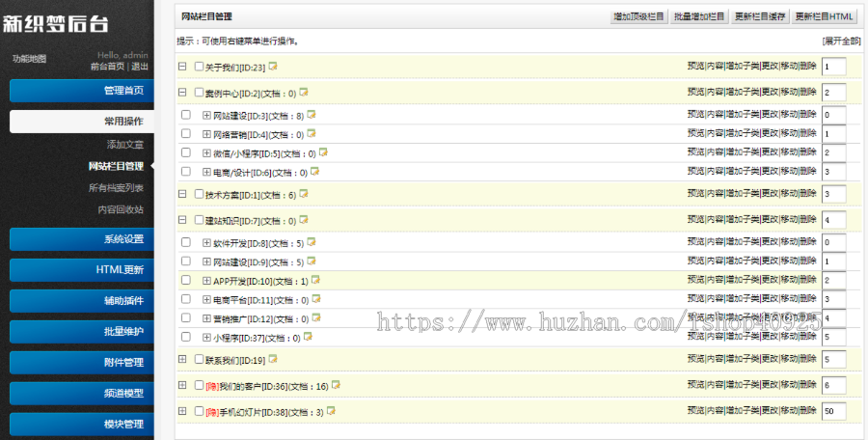This screenshot has height=440, width=868.
Task: Click the 批量增加栏目 button
Action: (x=700, y=16)
